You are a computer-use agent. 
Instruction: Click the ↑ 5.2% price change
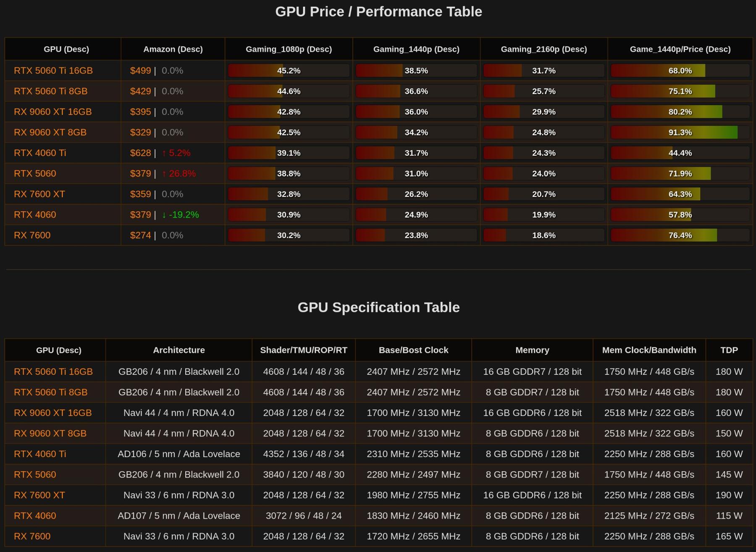[176, 153]
